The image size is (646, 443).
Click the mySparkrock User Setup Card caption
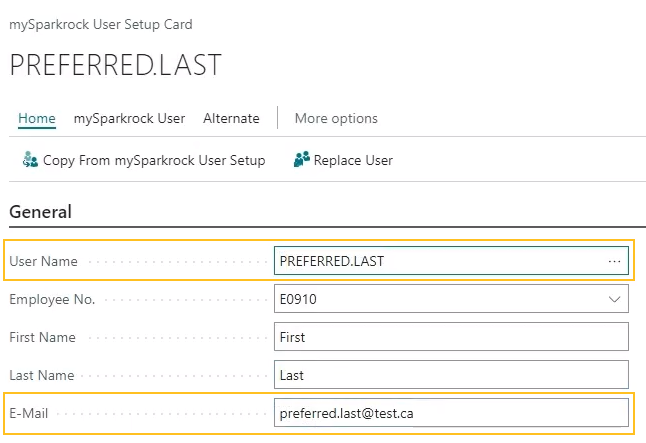[101, 25]
